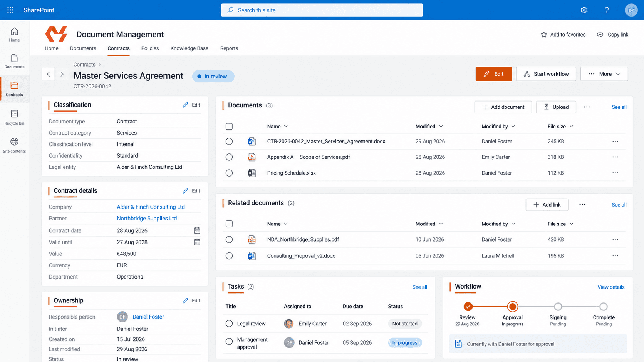
Task: Click the Signing workflow step marker
Action: (558, 307)
